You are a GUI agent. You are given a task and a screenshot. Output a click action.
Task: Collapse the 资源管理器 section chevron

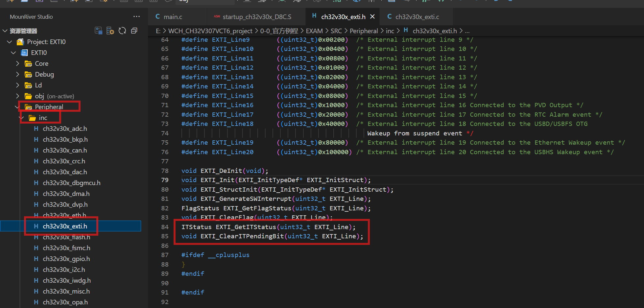5,31
